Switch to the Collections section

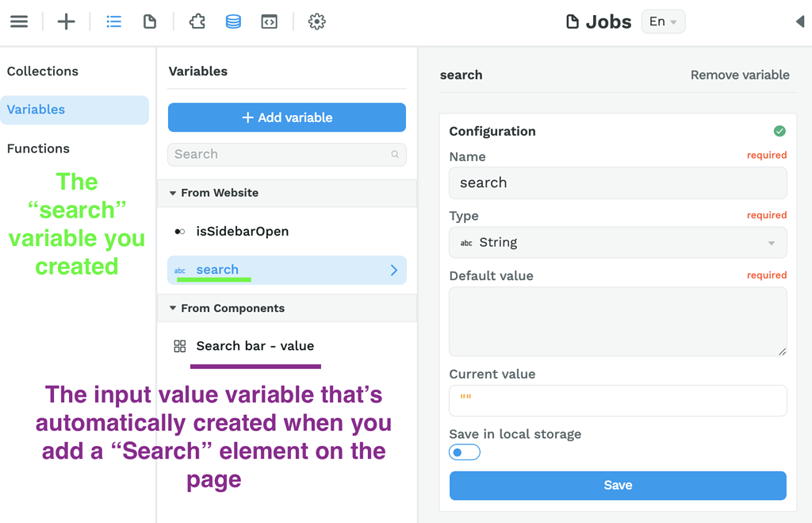tap(42, 71)
